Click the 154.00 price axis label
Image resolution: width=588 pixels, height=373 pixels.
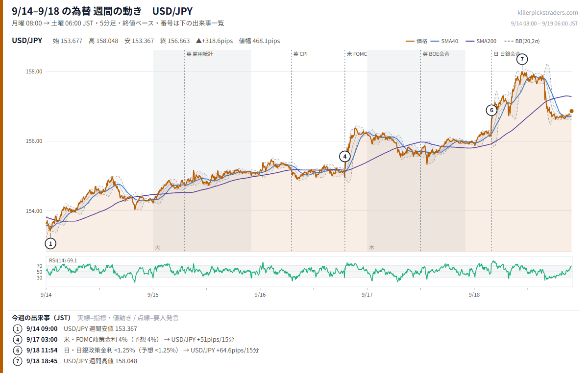(34, 211)
